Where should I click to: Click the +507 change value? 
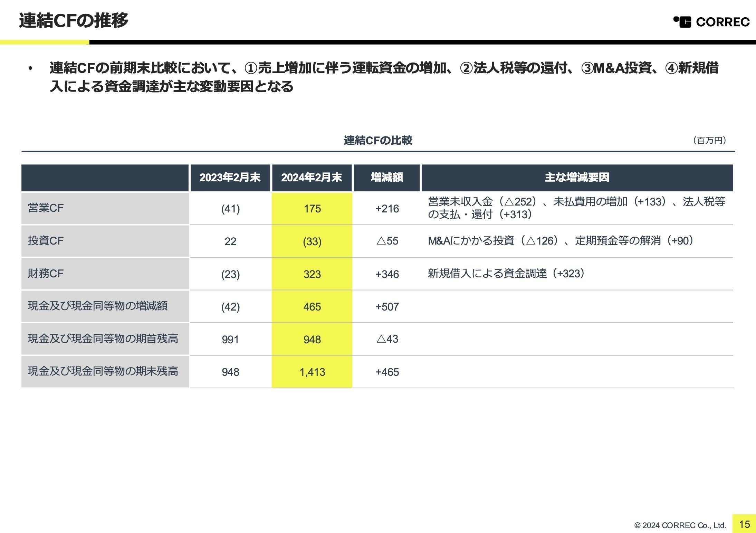click(387, 307)
